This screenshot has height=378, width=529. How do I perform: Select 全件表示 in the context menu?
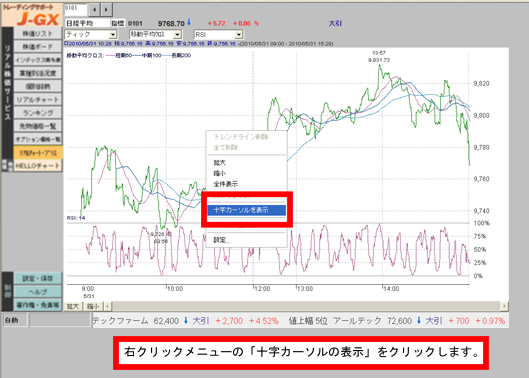(226, 184)
